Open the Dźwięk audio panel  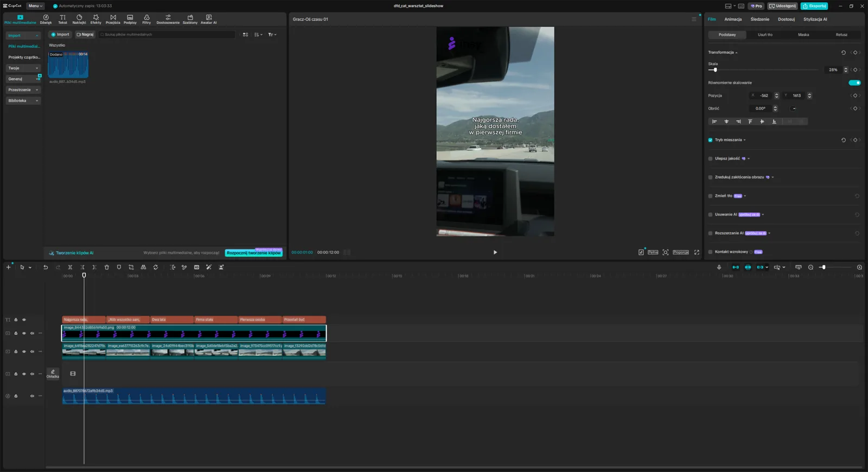(x=46, y=20)
